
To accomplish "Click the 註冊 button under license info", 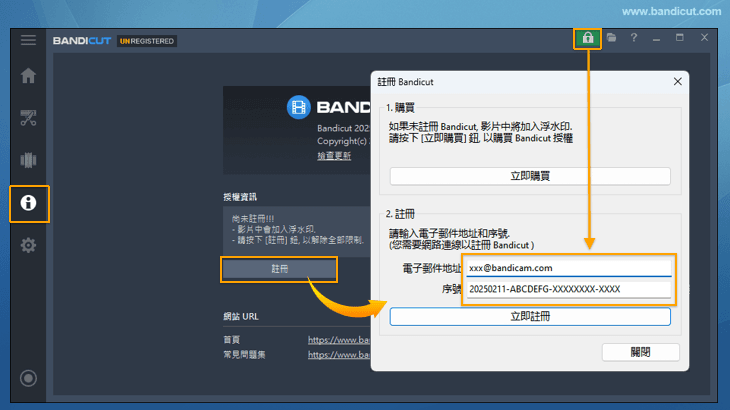I will [x=279, y=269].
